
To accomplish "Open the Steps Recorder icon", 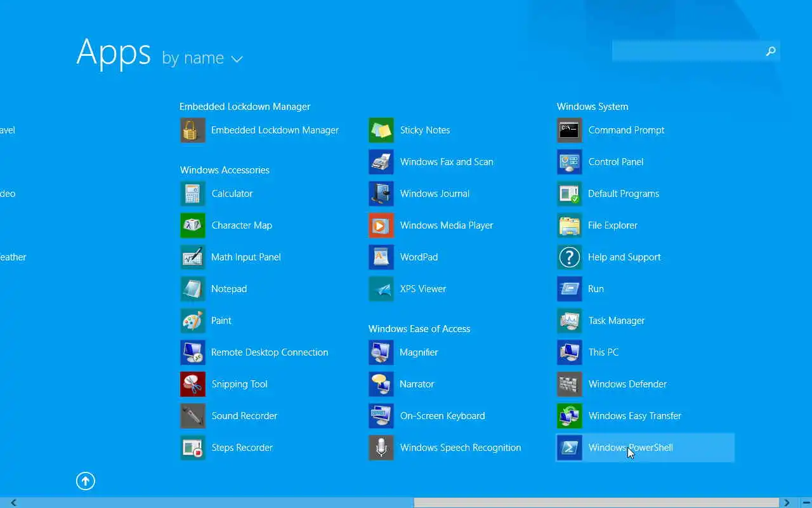I will tap(192, 448).
